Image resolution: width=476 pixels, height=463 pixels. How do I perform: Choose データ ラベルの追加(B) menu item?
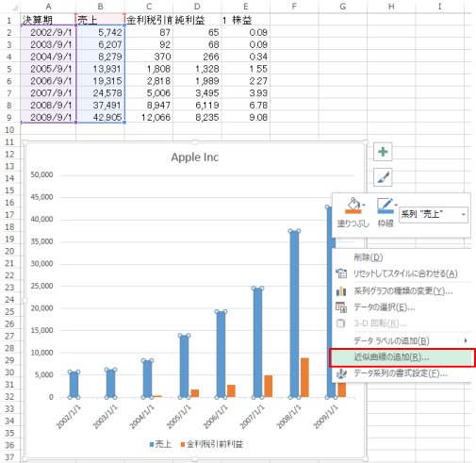(x=402, y=340)
